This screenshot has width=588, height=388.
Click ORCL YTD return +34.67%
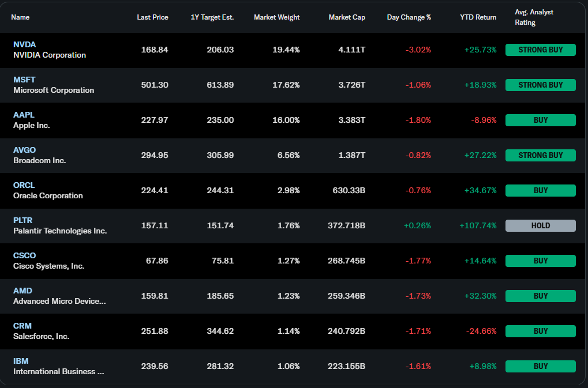pos(480,191)
